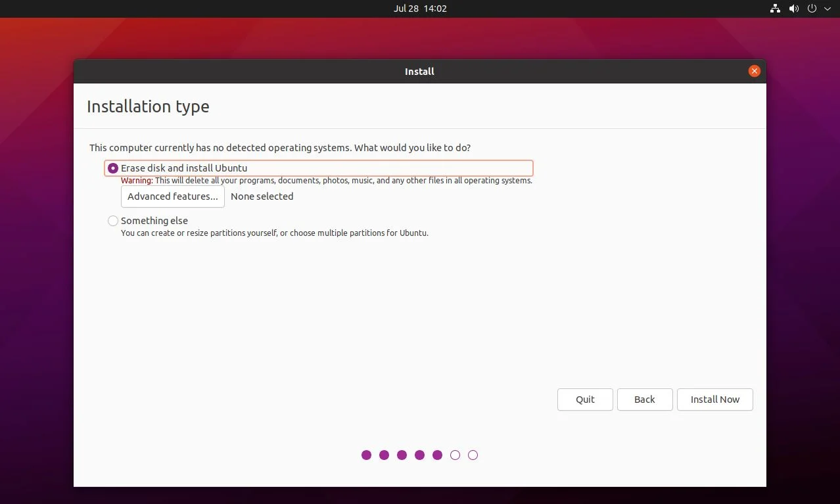
Task: Open the clock showing Jul 28 14:02
Action: pyautogui.click(x=420, y=9)
